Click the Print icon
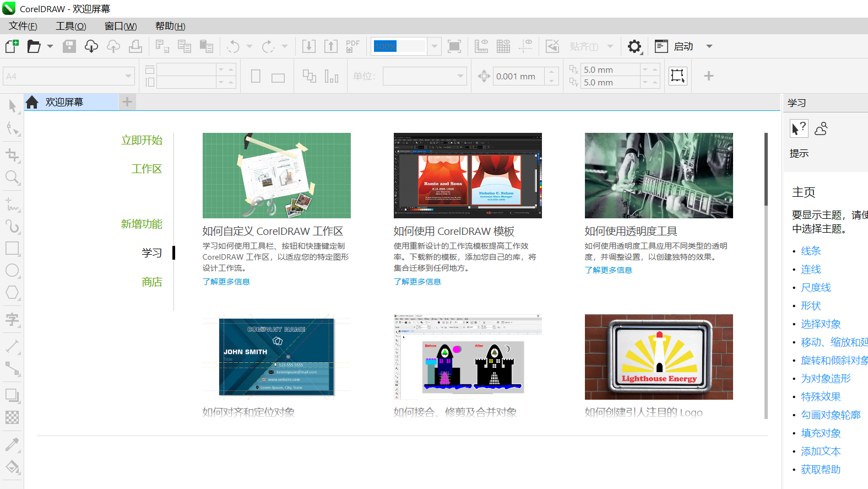Viewport: 868px width, 489px height. 135,46
